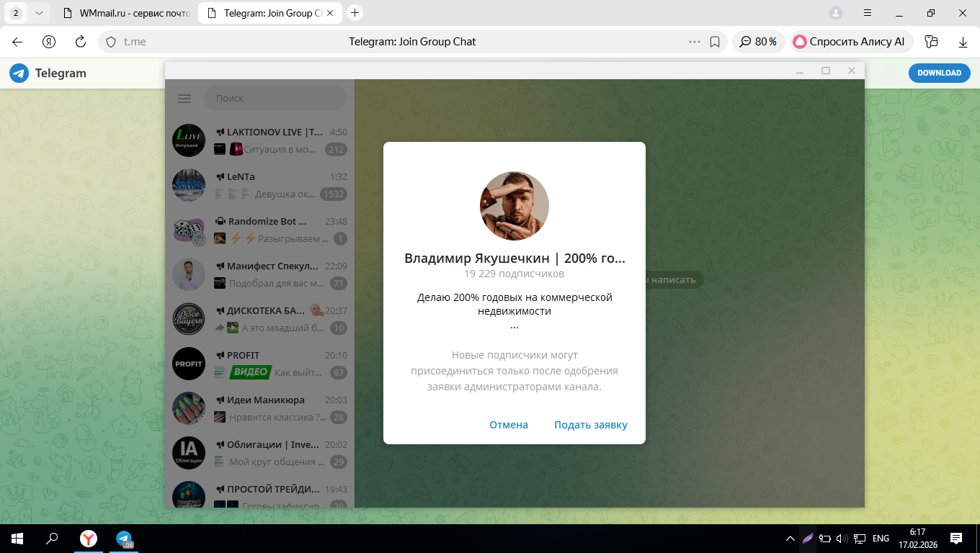
Task: Click the Поиск search field
Action: 275,99
